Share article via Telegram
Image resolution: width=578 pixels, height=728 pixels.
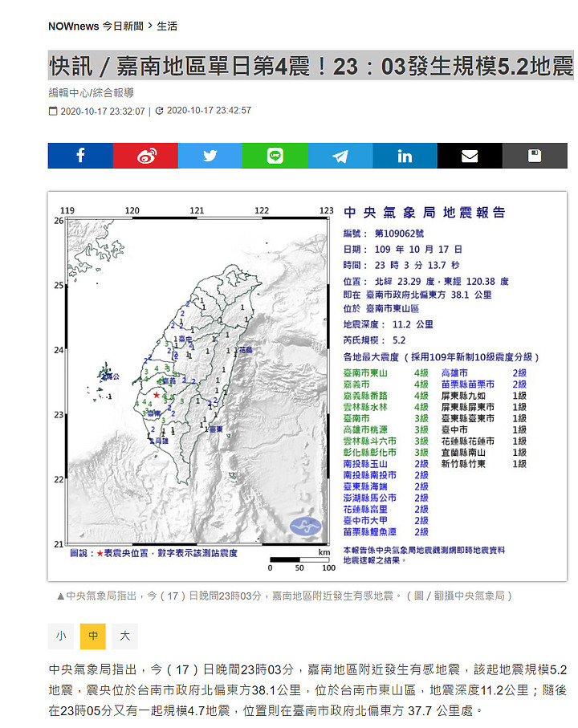340,156
